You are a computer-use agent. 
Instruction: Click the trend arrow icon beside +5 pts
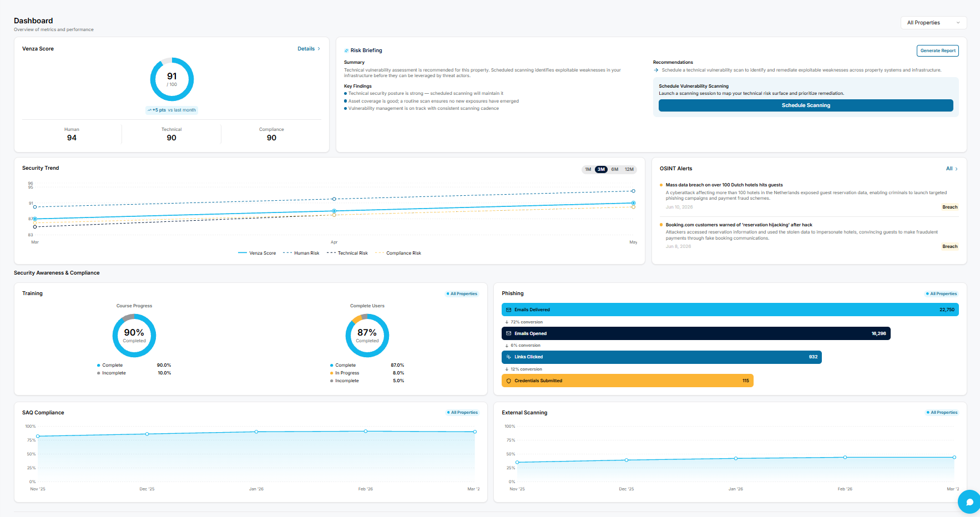(150, 110)
